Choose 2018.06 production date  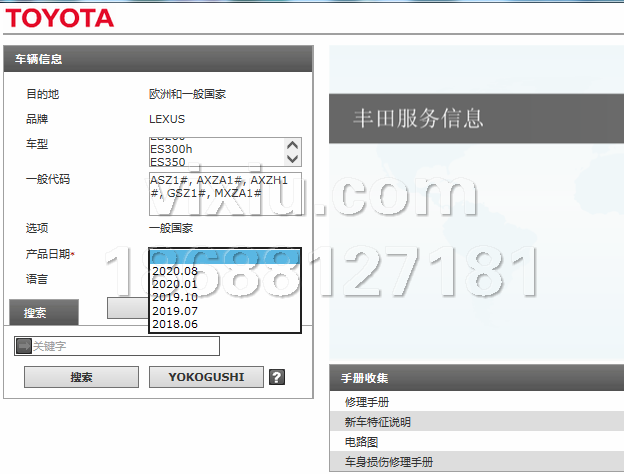175,324
